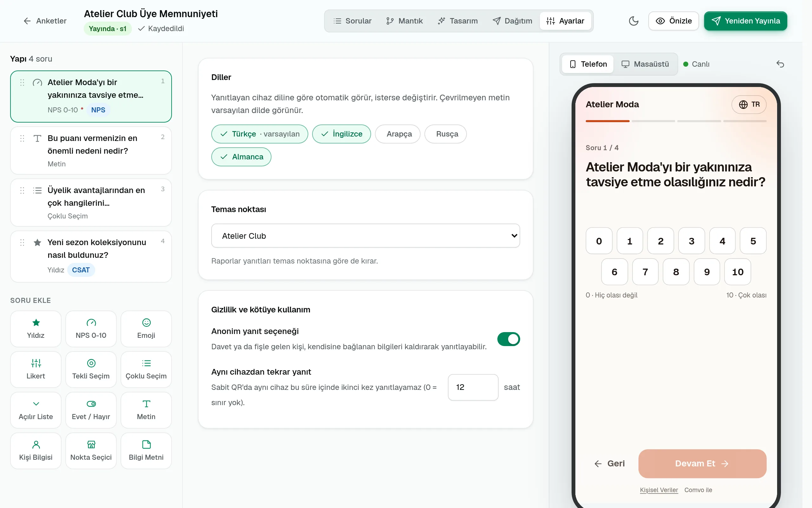Add a Bilgi Metni block
The image size is (812, 508).
pyautogui.click(x=146, y=451)
